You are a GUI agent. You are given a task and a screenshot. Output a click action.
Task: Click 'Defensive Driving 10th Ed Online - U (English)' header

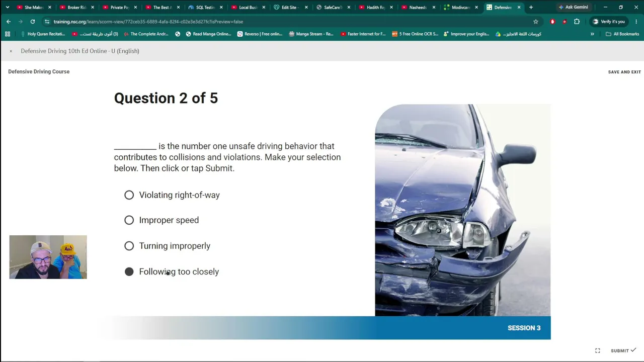[80, 51]
